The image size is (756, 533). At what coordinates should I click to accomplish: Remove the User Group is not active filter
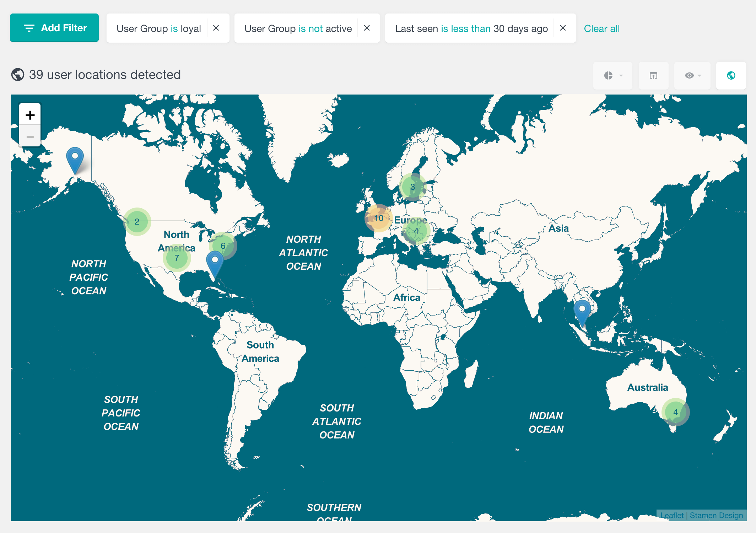(368, 28)
